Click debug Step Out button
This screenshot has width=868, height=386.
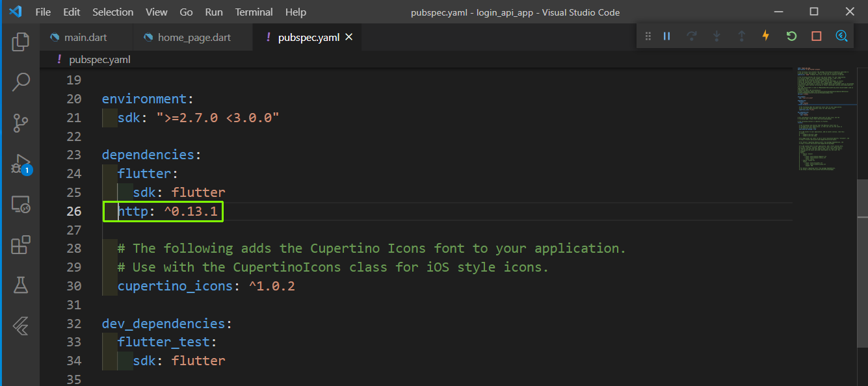coord(741,36)
